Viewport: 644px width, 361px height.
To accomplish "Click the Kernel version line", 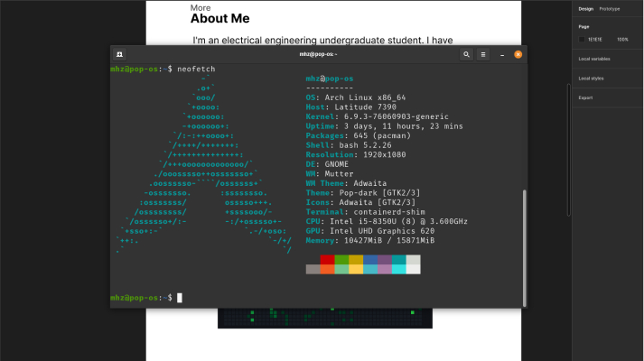I will tap(377, 116).
